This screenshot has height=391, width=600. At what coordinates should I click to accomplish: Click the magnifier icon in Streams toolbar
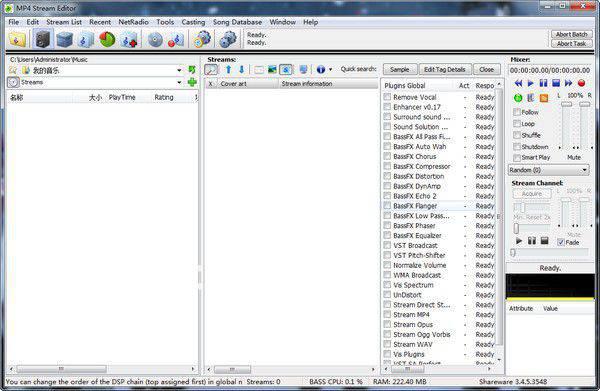(x=211, y=70)
